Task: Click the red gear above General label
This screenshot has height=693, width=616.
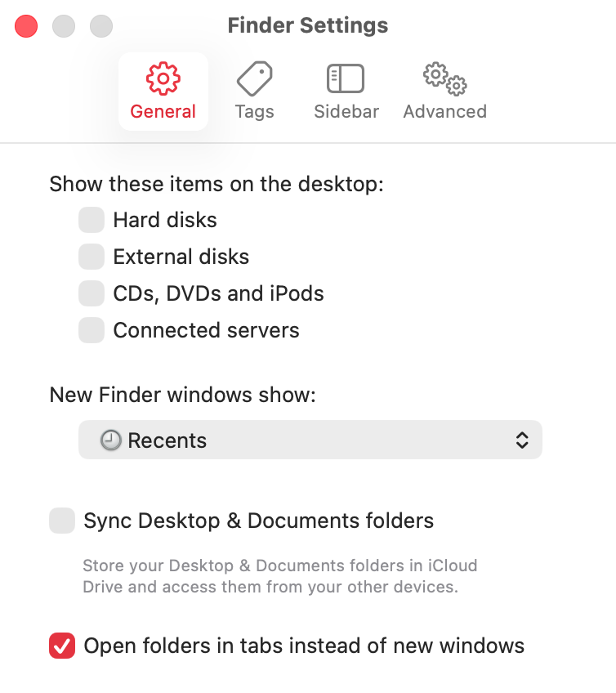Action: (x=163, y=78)
